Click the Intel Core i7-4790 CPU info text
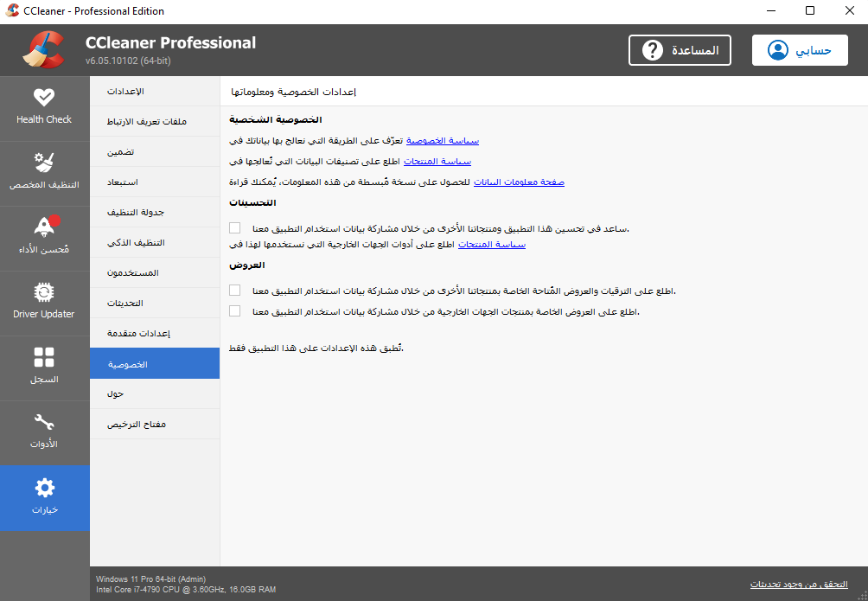The width and height of the screenshot is (868, 601). (186, 590)
